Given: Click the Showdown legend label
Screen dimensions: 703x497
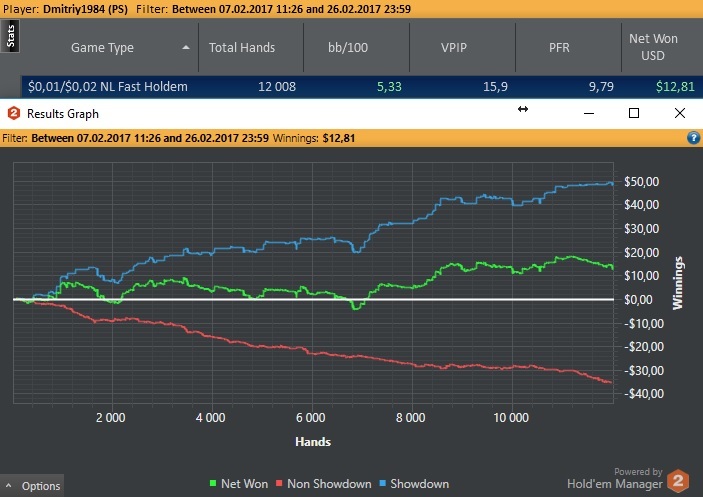Looking at the screenshot, I should (x=420, y=484).
